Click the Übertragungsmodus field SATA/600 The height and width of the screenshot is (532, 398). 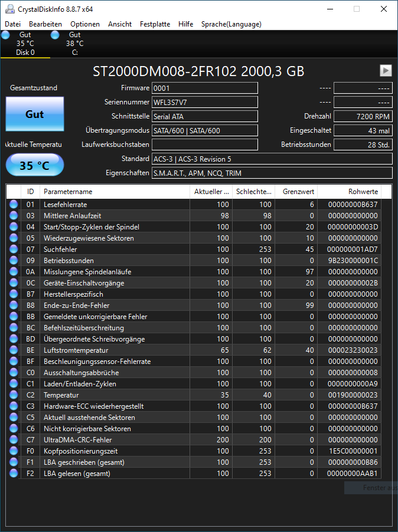pyautogui.click(x=205, y=130)
